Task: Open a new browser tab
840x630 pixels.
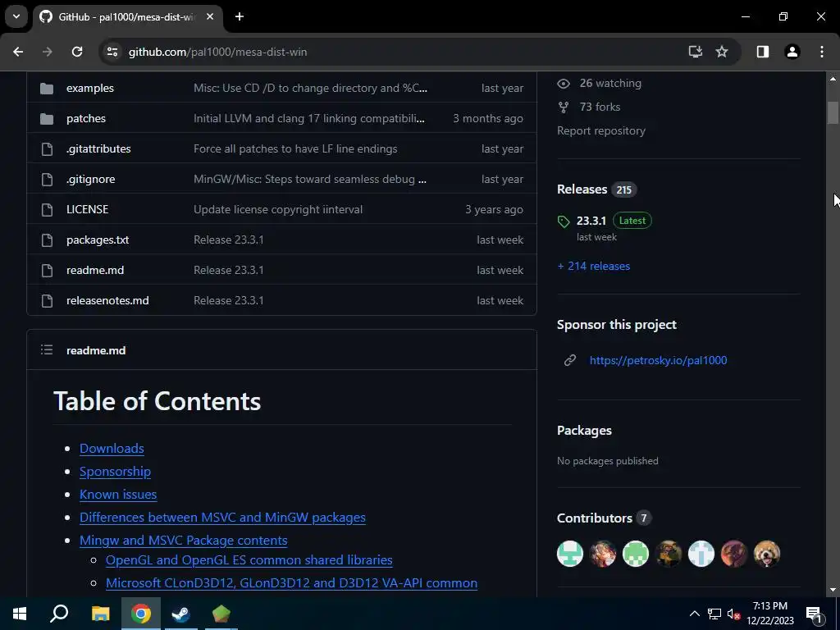Action: (240, 16)
